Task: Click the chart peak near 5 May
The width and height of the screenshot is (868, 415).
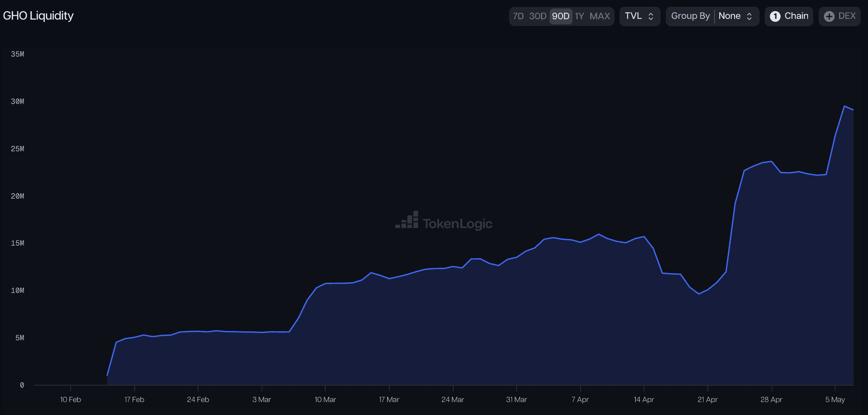Action: coord(844,106)
